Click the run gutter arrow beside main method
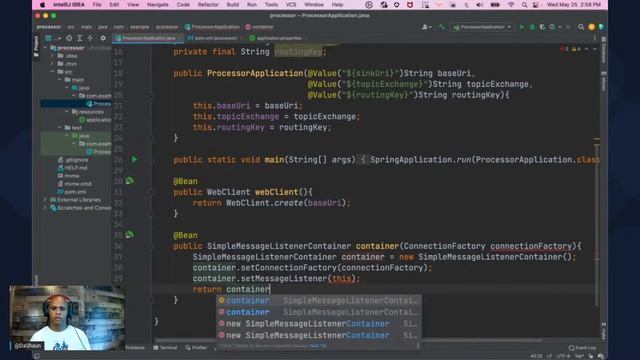 (134, 159)
